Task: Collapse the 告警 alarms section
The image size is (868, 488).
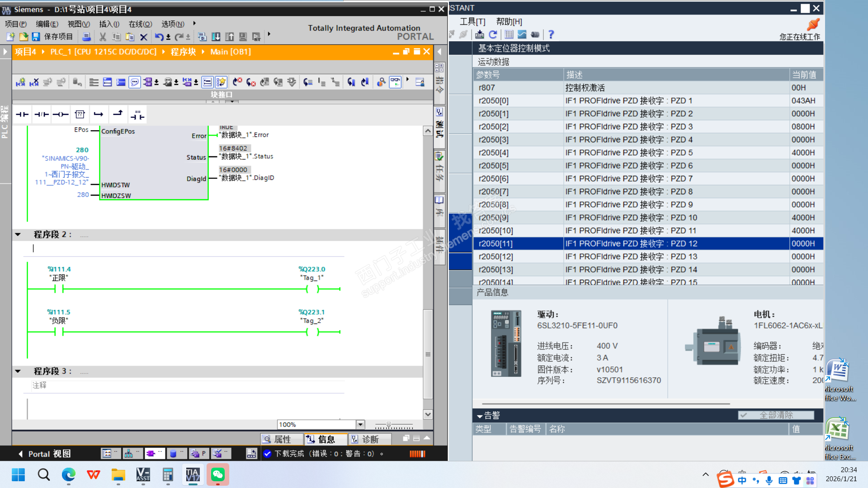Action: coord(480,415)
